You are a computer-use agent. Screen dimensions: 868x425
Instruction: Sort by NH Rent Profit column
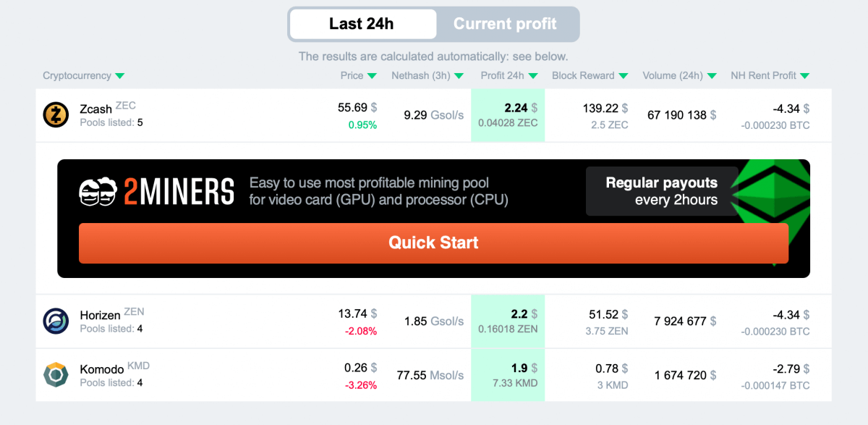770,75
